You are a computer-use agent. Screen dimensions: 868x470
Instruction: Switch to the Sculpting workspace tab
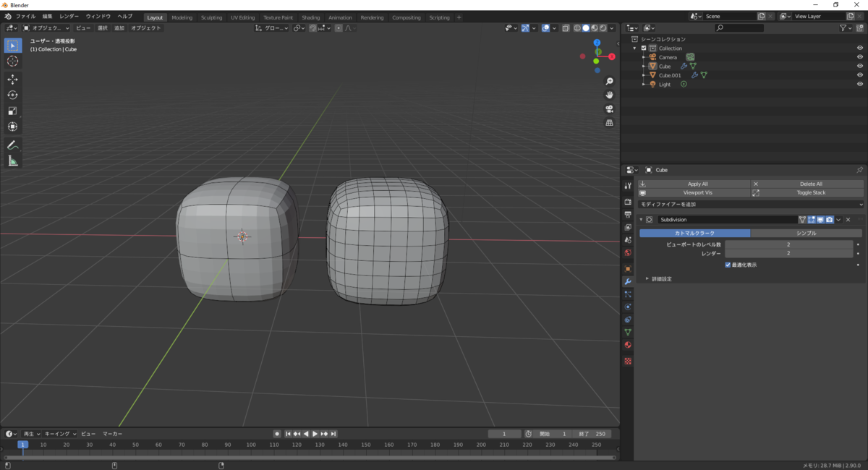click(211, 17)
